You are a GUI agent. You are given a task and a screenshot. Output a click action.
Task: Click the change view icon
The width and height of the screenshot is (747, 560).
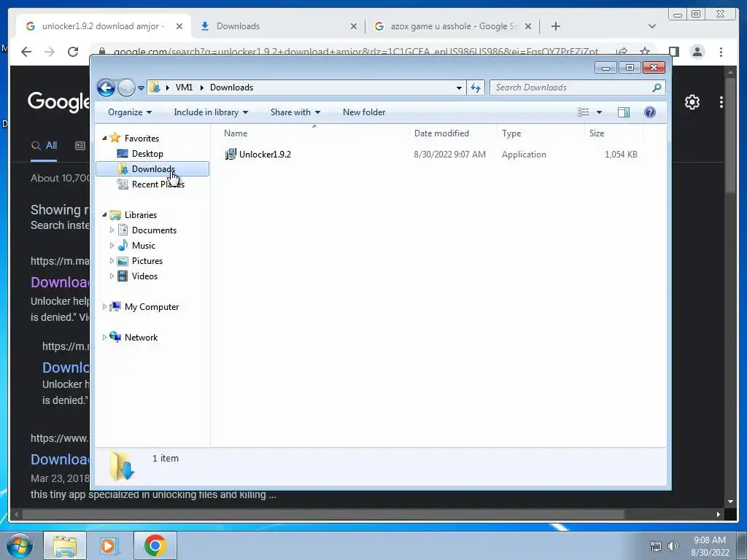point(584,112)
